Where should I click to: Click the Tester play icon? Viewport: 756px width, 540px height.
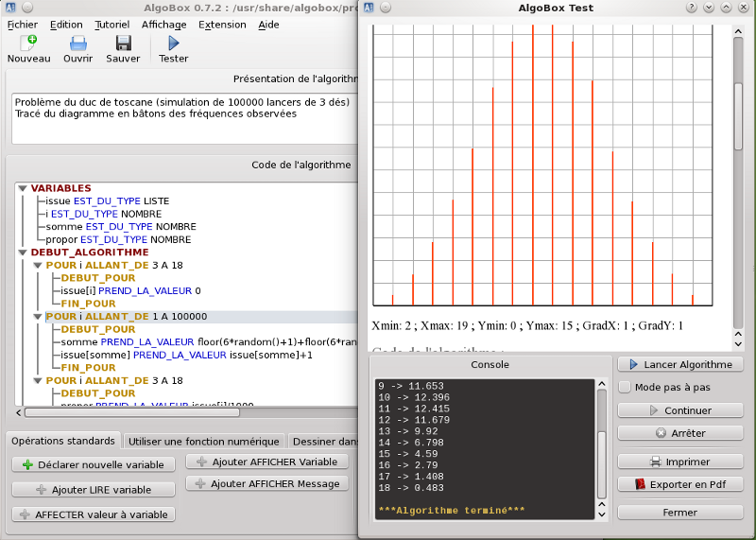tap(174, 44)
